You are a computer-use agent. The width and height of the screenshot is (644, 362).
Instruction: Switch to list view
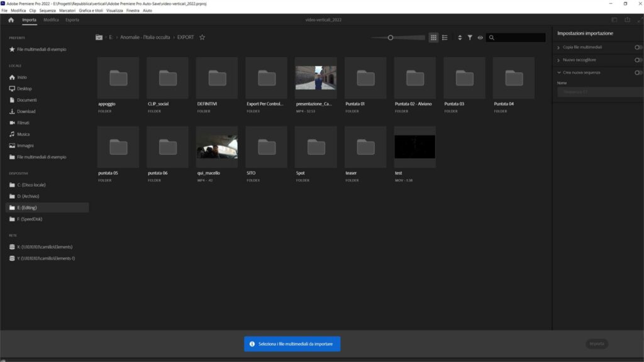click(x=445, y=37)
